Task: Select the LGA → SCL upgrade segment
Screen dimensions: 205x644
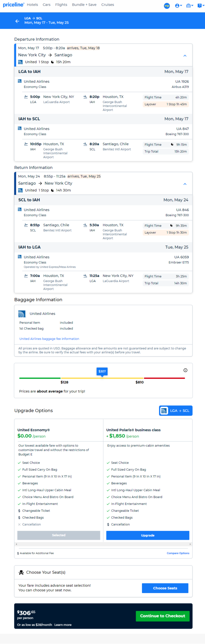Action: (176, 411)
